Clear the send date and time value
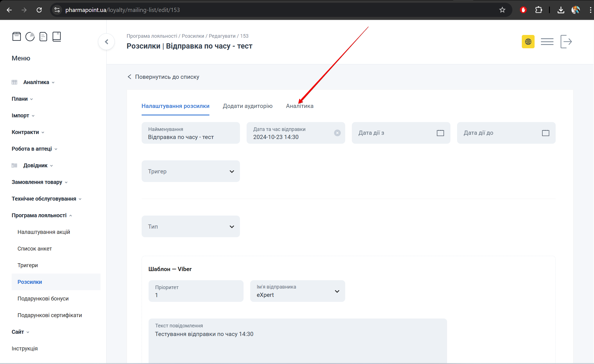This screenshot has width=594, height=364. (x=337, y=133)
